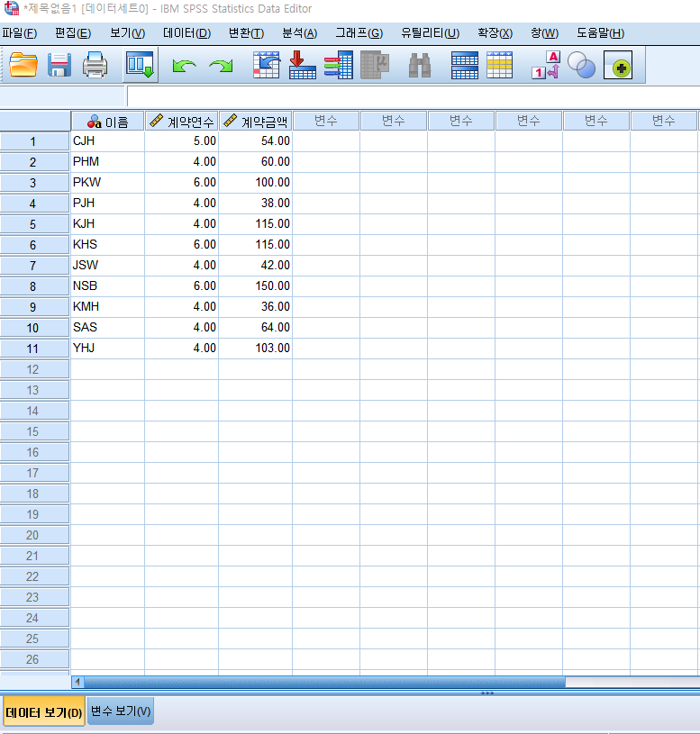Go to variable icon with red arrow

tap(303, 65)
